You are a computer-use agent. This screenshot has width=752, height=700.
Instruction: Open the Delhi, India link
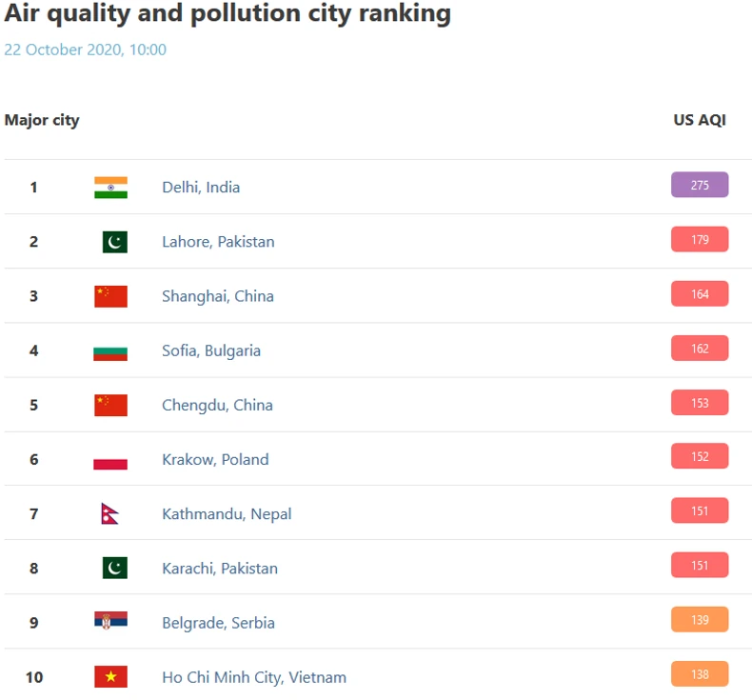pos(201,188)
